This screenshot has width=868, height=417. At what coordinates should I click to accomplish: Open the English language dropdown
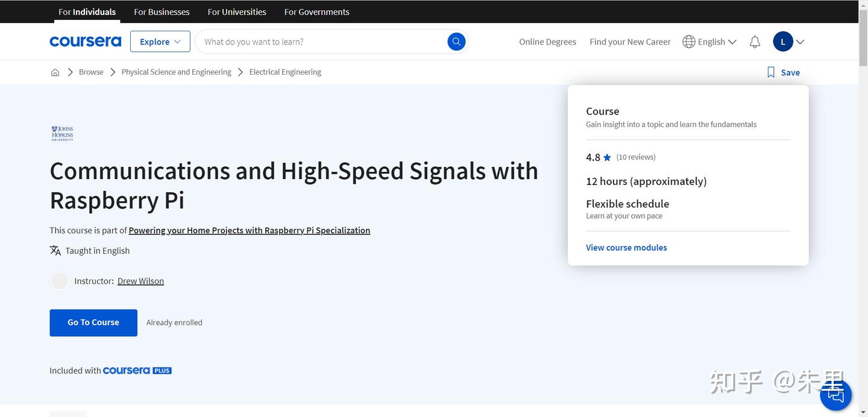tap(709, 42)
